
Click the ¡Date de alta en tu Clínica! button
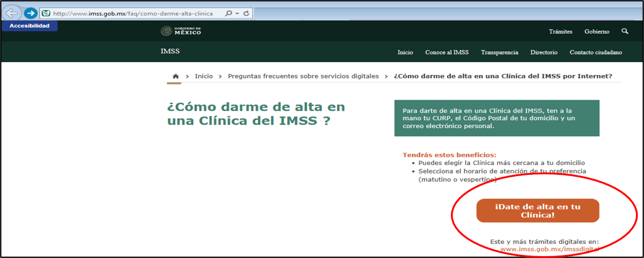click(538, 211)
